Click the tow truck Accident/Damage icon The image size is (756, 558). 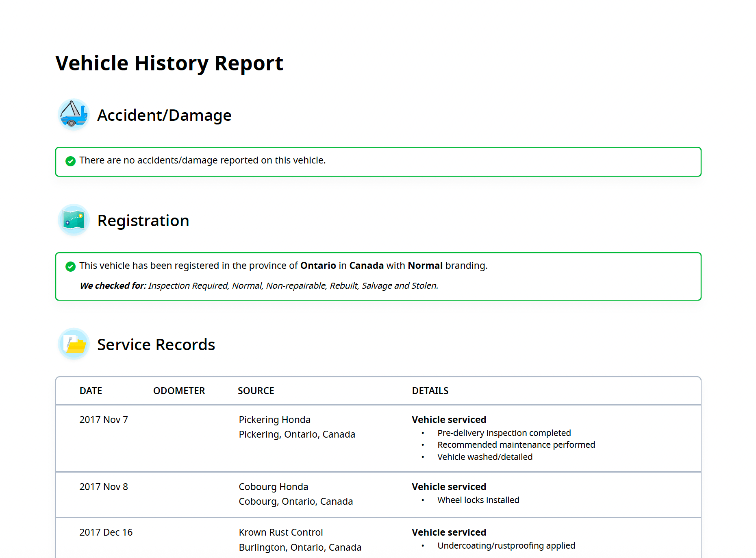74,115
